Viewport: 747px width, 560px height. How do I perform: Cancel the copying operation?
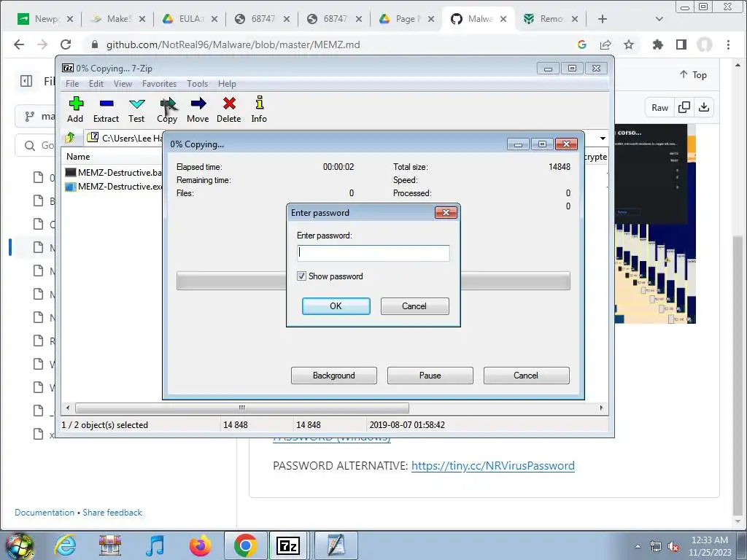click(x=526, y=376)
